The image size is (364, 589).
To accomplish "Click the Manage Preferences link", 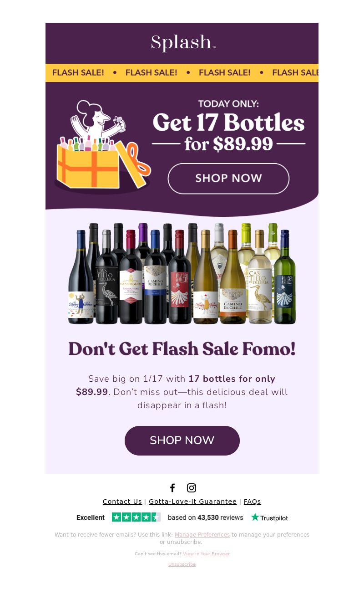I will point(202,535).
